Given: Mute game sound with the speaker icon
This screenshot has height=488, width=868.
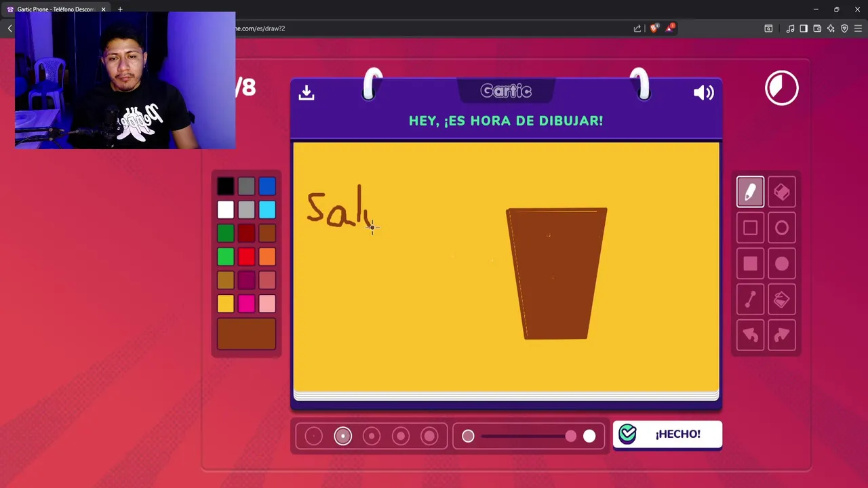Looking at the screenshot, I should coord(703,92).
